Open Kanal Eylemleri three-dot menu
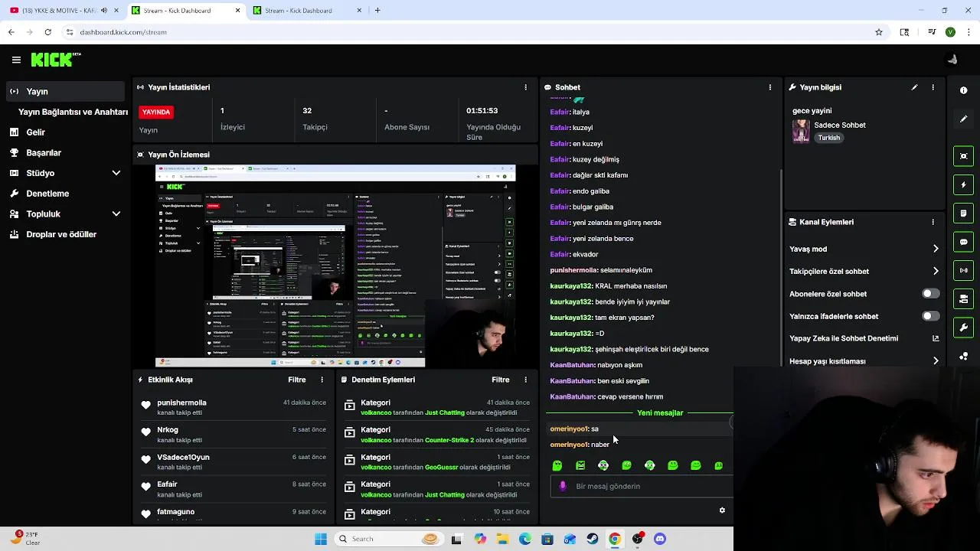Screen dimensions: 980x551 point(933,222)
